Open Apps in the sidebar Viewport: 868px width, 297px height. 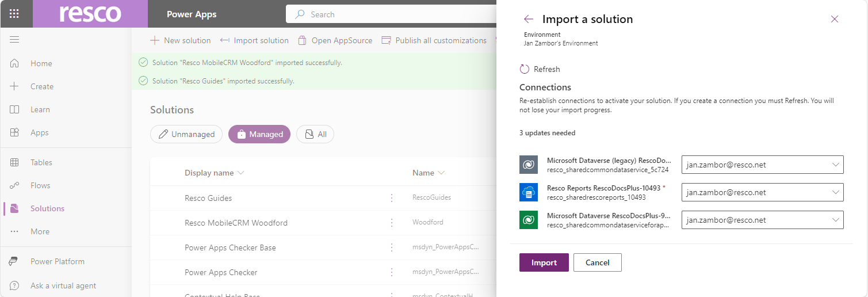coord(40,132)
